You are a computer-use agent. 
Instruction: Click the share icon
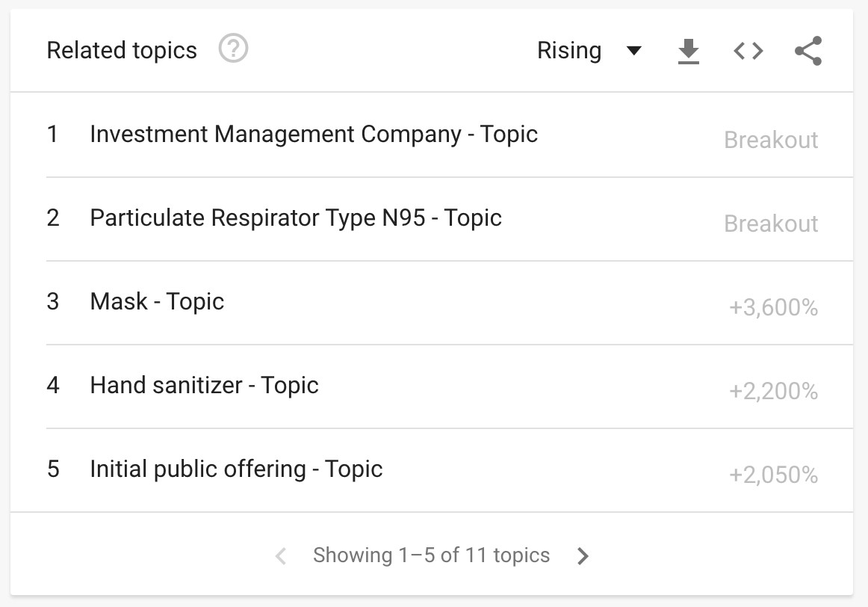coord(808,51)
